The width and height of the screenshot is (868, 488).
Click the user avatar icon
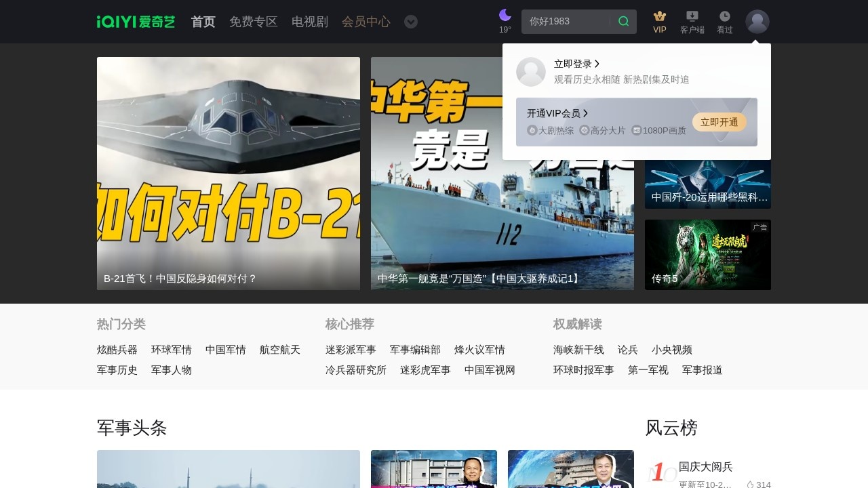[757, 22]
